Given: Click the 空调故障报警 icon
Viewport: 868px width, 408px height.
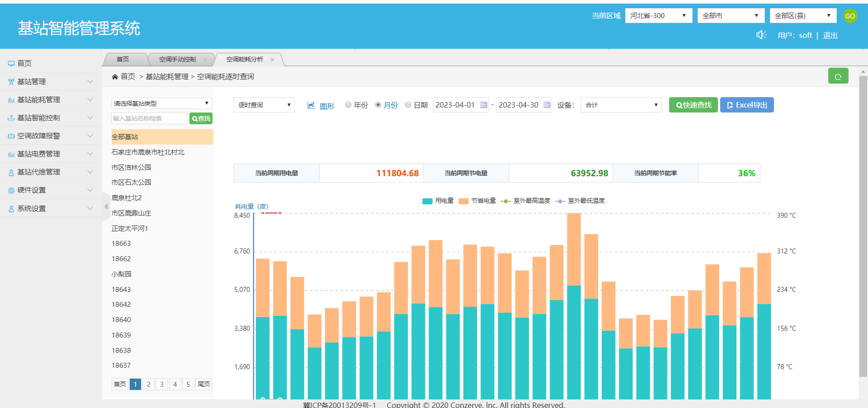Looking at the screenshot, I should coord(11,136).
